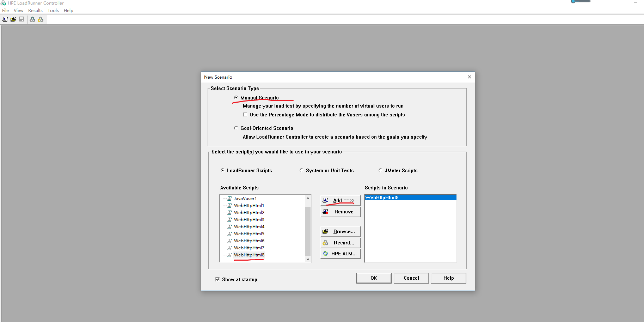
Task: Enable the Percentage Mode checkbox
Action: 245,115
